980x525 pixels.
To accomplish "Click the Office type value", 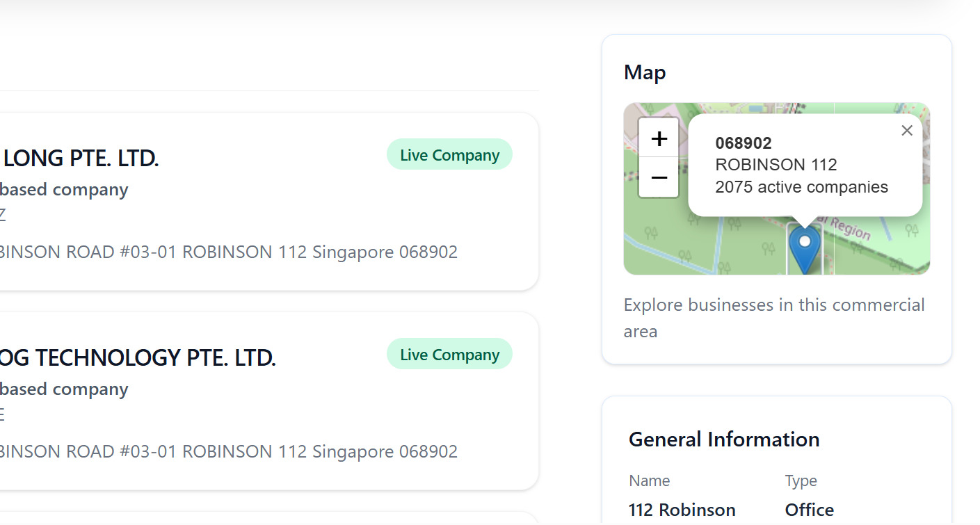I will click(809, 510).
